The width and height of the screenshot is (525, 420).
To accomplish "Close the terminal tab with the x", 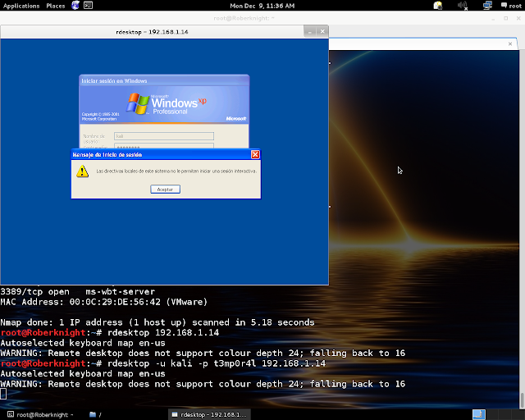I will point(510,43).
